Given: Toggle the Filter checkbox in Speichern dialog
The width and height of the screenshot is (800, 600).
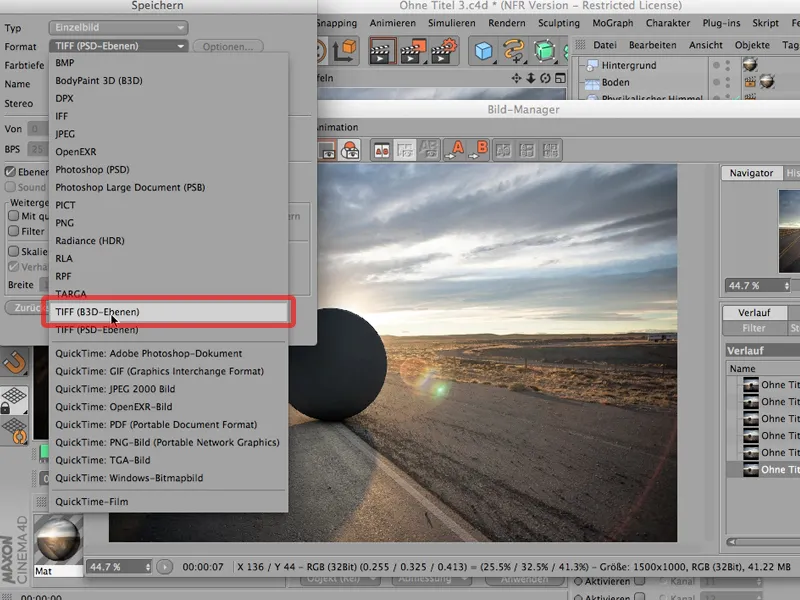Looking at the screenshot, I should tap(13, 231).
